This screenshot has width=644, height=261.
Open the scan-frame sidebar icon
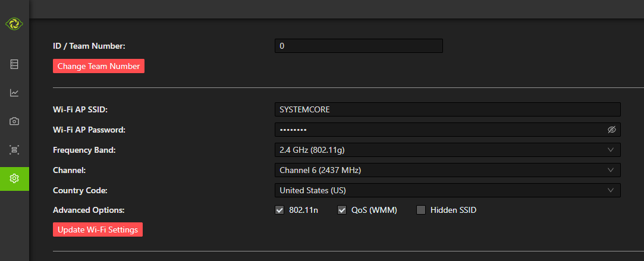pyautogui.click(x=14, y=150)
